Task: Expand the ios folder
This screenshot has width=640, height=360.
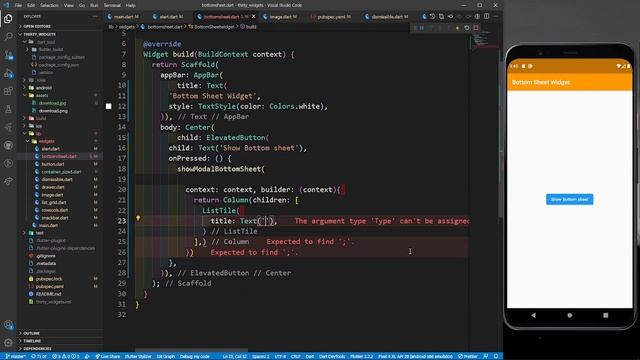Action: (39, 126)
